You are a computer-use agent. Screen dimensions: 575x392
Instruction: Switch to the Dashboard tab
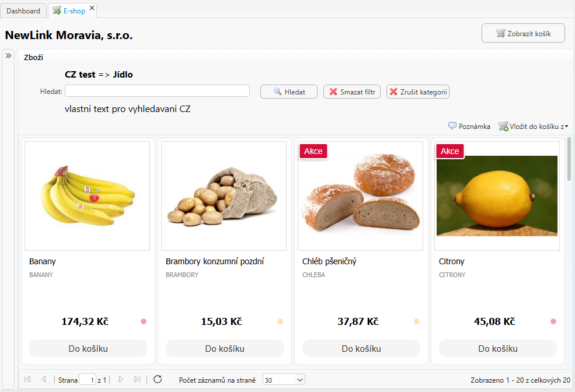point(23,10)
